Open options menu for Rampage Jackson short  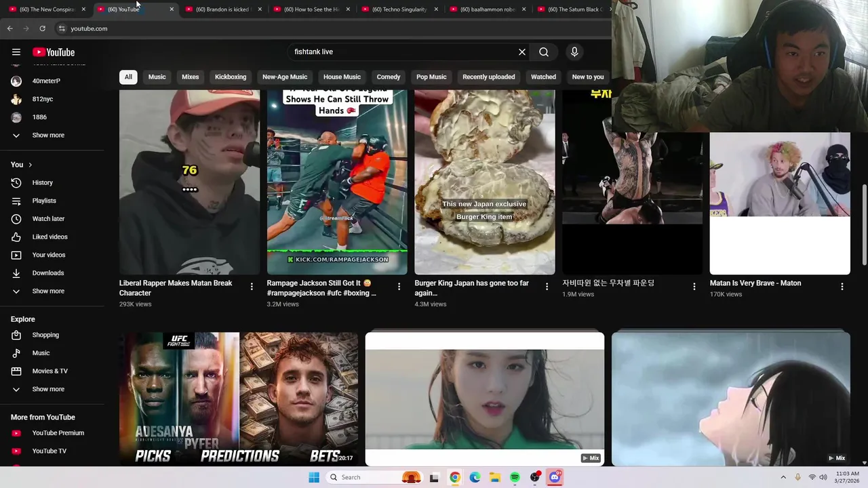coord(399,287)
